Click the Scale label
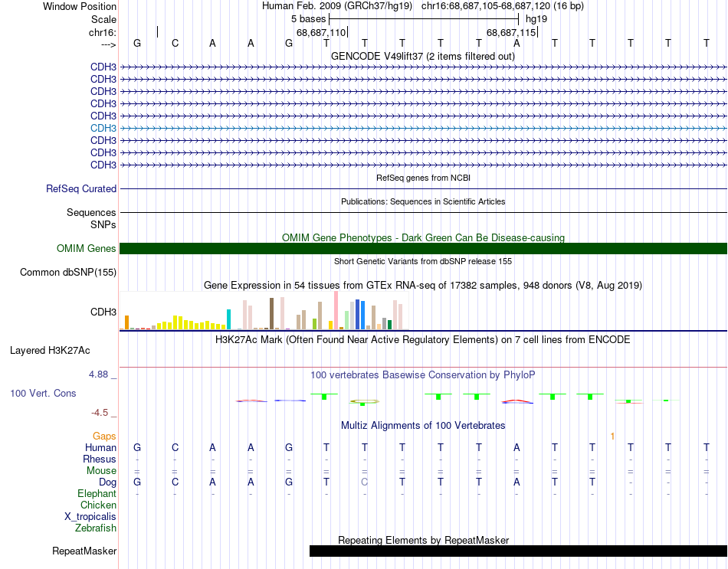This screenshot has height=569, width=728. click(x=103, y=19)
